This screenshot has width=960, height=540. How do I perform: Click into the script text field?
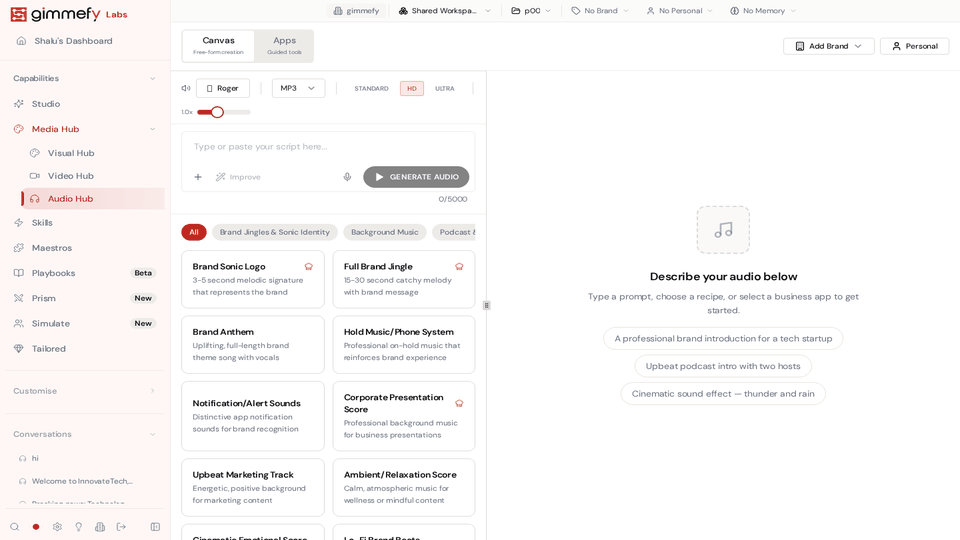coord(327,147)
